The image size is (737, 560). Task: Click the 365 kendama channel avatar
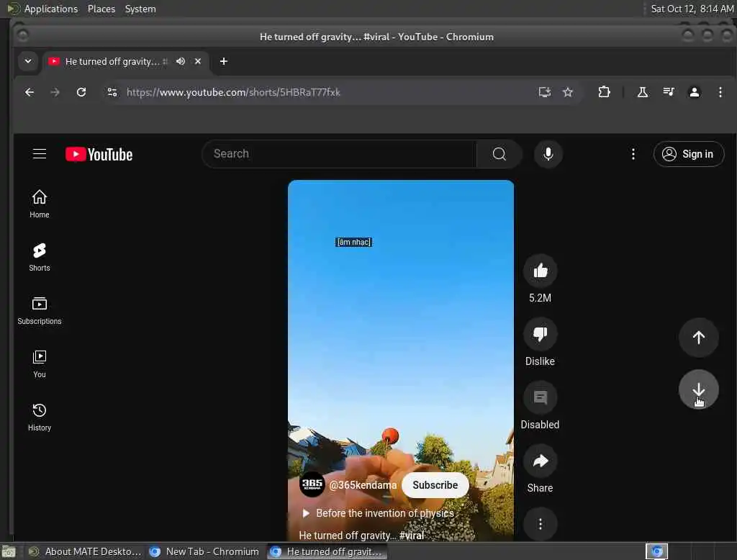point(312,484)
